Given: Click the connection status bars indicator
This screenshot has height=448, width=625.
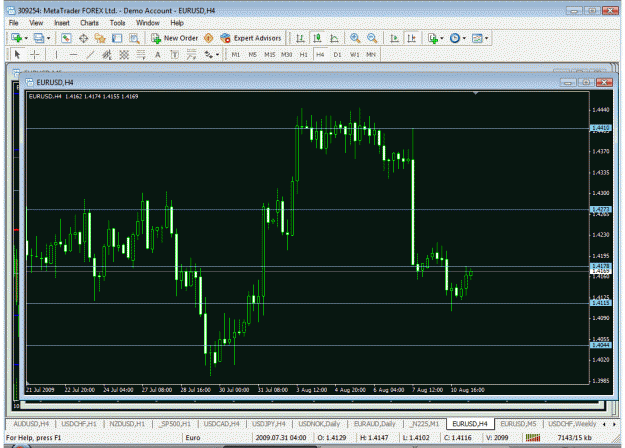Looking at the screenshot, I should pyautogui.click(x=533, y=438).
